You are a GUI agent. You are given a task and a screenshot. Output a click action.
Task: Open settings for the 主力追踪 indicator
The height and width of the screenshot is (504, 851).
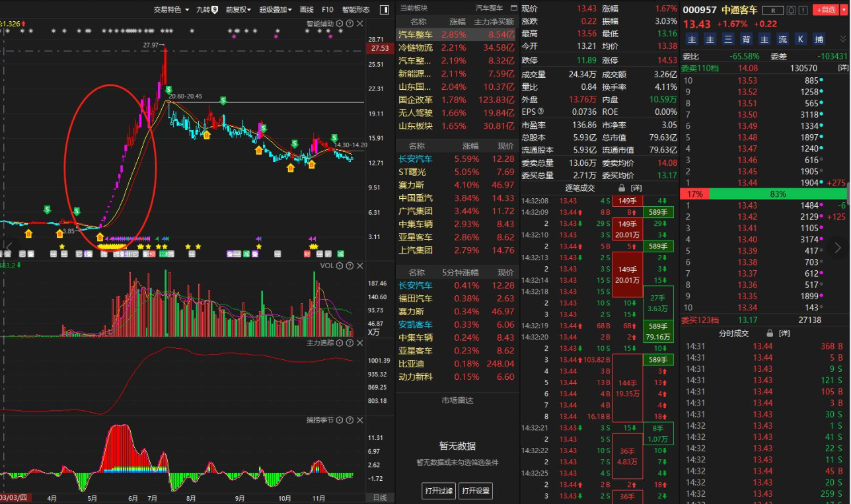click(340, 343)
